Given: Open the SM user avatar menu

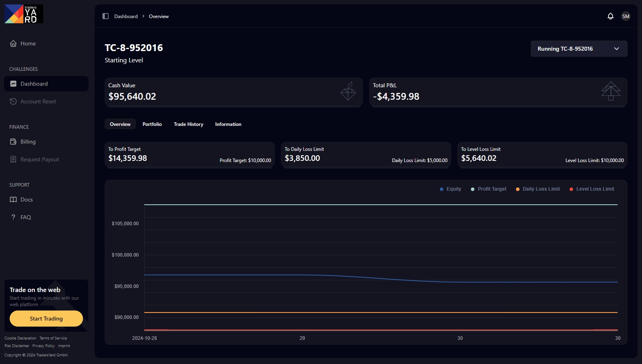Looking at the screenshot, I should click(625, 16).
